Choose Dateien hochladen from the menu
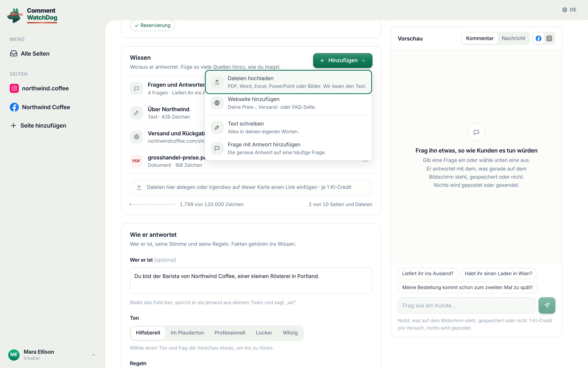This screenshot has height=368, width=588. point(288,82)
